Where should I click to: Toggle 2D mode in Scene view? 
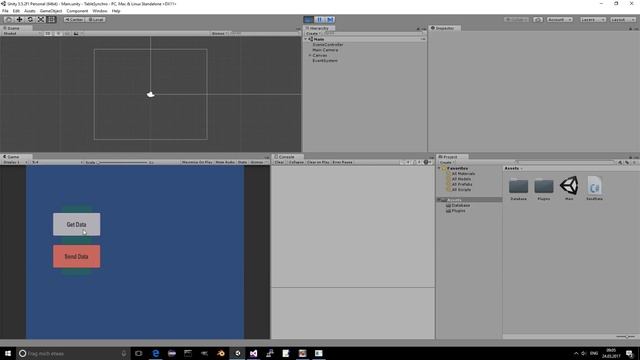48,33
